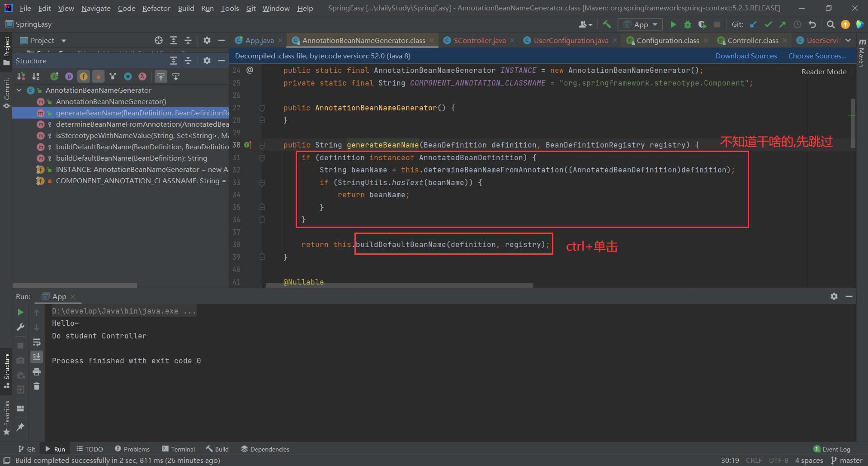Collapse AnnotationBeanNameGenerator class node
This screenshot has height=466, width=868.
point(19,90)
